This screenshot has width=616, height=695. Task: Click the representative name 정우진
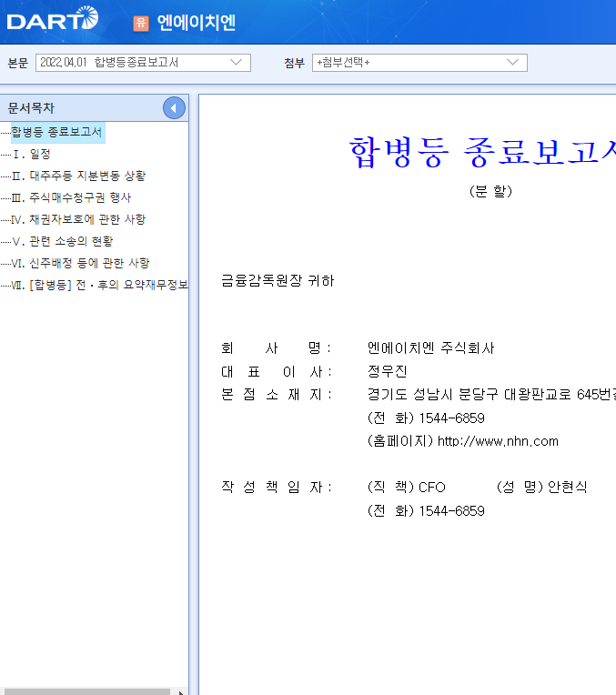pos(388,371)
